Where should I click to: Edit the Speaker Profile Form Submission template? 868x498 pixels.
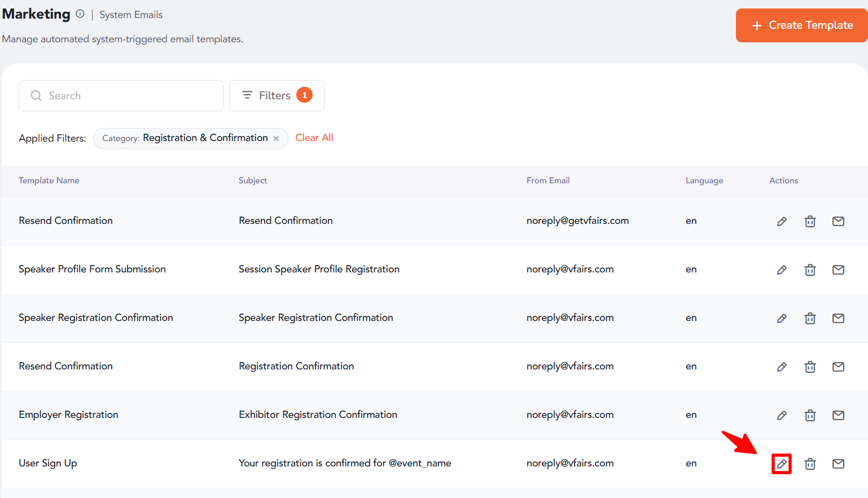(x=782, y=270)
